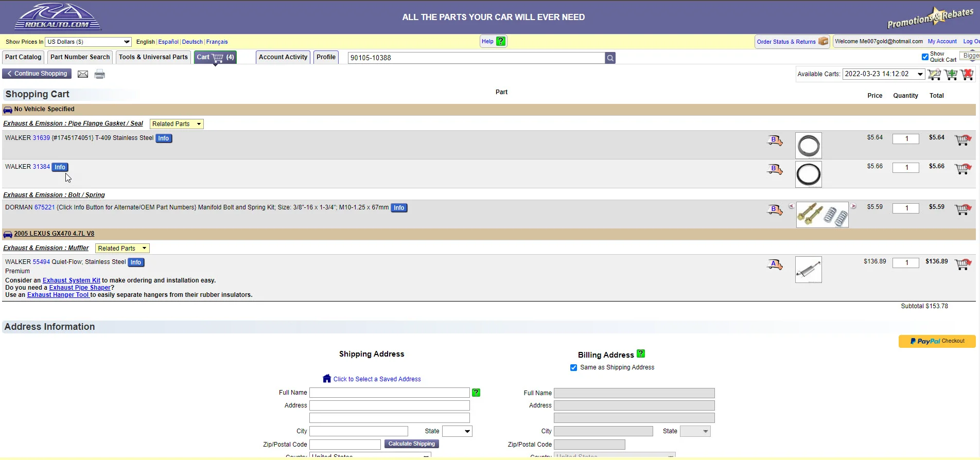The width and height of the screenshot is (980, 460).
Task: Uncheck the Show Quick Cart checkbox
Action: tap(925, 57)
